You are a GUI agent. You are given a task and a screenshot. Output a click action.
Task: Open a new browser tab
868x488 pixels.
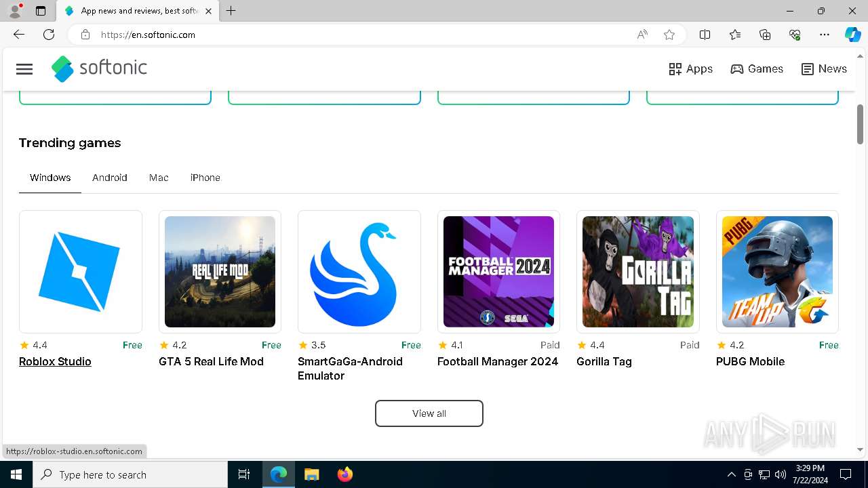[x=231, y=11]
